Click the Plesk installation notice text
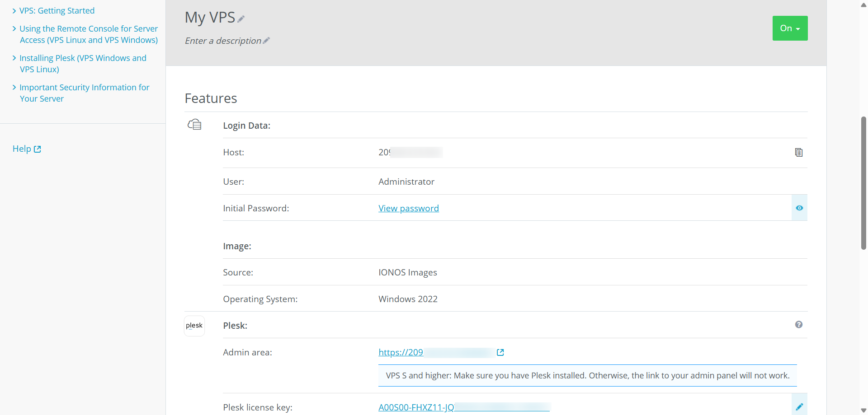The height and width of the screenshot is (415, 868). pos(588,376)
